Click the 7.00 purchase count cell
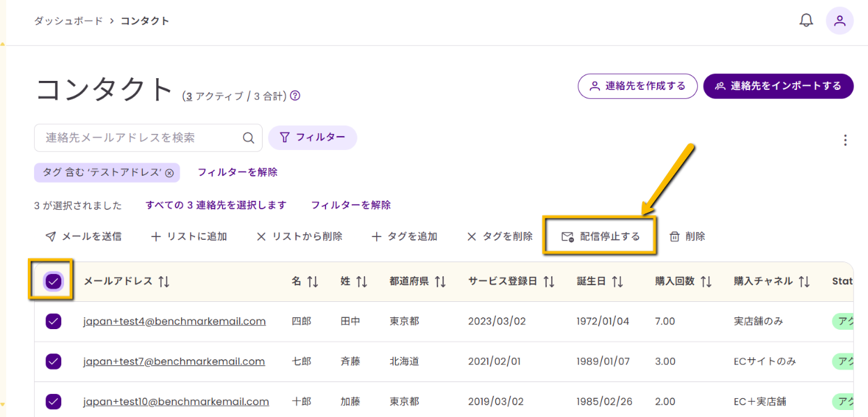This screenshot has width=868, height=417. point(665,321)
